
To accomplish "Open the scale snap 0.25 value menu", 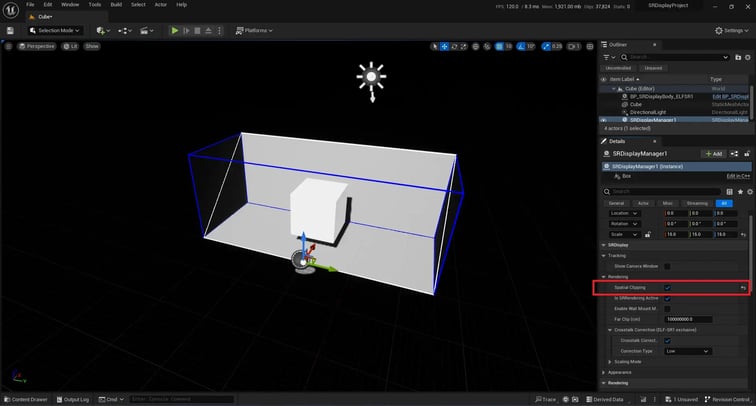I will [x=557, y=46].
